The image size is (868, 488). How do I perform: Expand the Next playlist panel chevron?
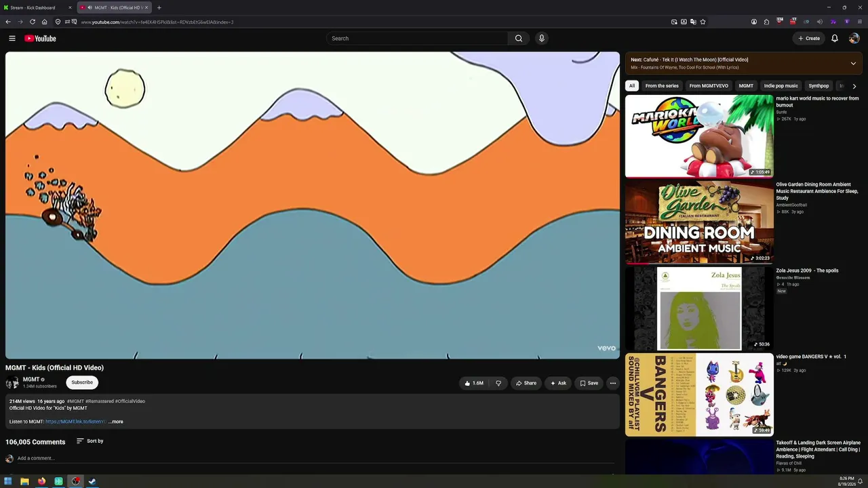pyautogui.click(x=853, y=64)
